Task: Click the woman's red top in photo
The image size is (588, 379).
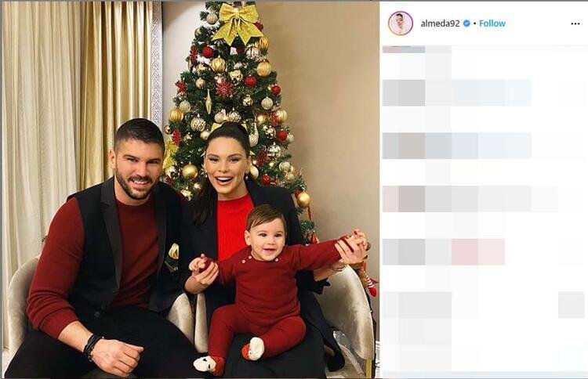Action: 234,226
